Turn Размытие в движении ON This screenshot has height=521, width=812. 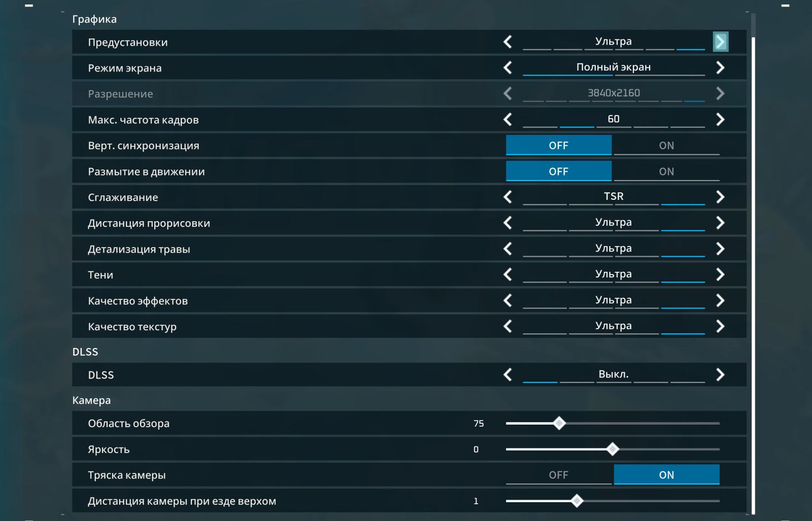point(666,171)
